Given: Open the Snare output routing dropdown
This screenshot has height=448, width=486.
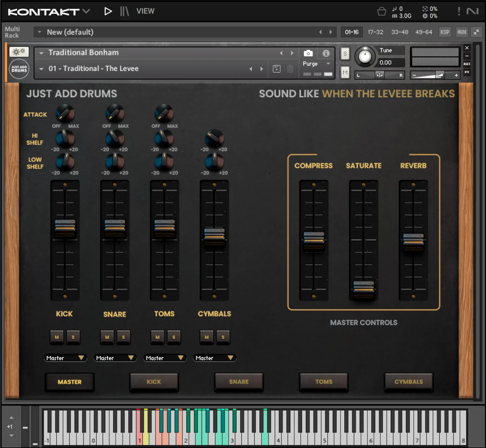Looking at the screenshot, I should tap(115, 358).
